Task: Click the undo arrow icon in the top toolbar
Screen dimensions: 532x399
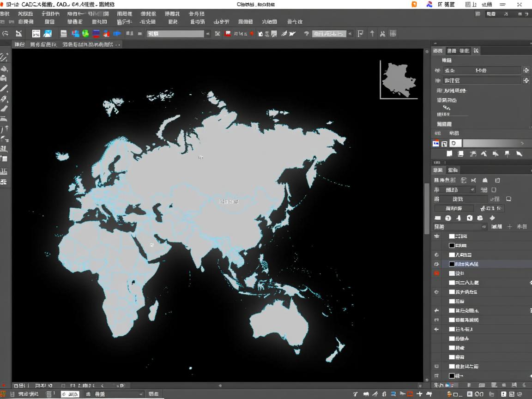Action: coord(6,34)
